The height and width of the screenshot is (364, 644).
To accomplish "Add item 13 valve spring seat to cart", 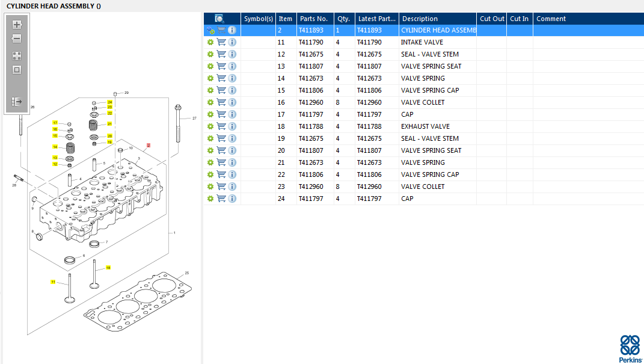I will point(221,66).
